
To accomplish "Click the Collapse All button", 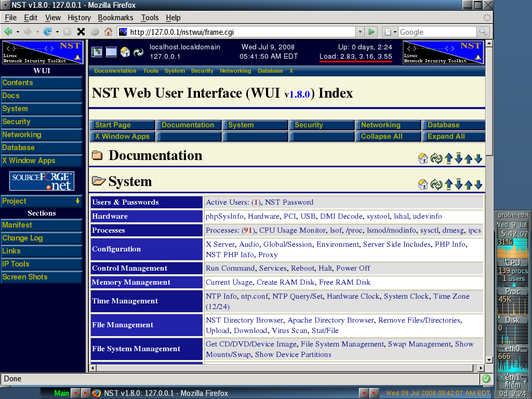I will [389, 137].
